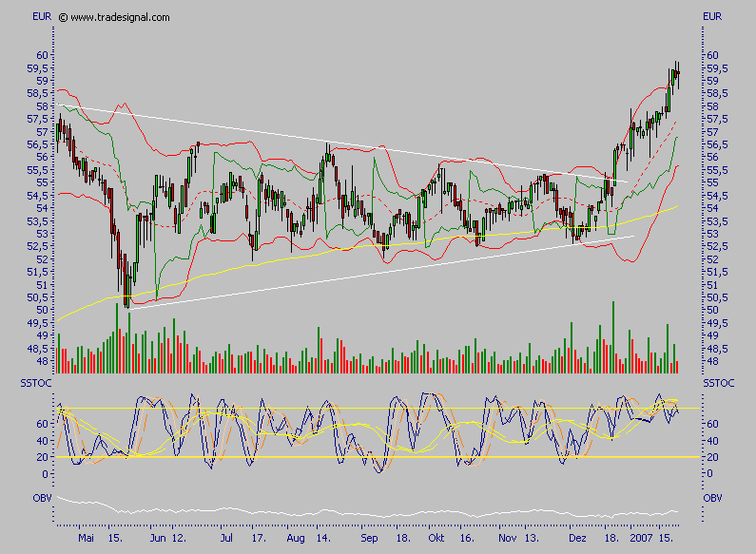Click the '51,5' value on the left price axis
756x554 pixels.
38,272
